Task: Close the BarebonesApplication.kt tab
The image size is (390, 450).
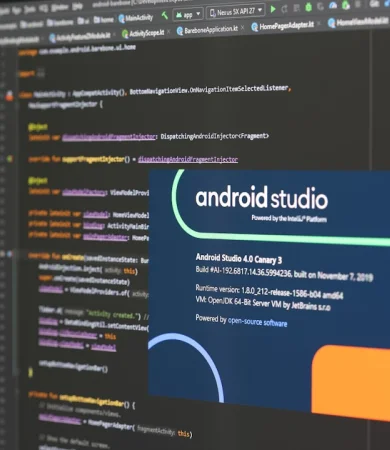Action: click(242, 28)
